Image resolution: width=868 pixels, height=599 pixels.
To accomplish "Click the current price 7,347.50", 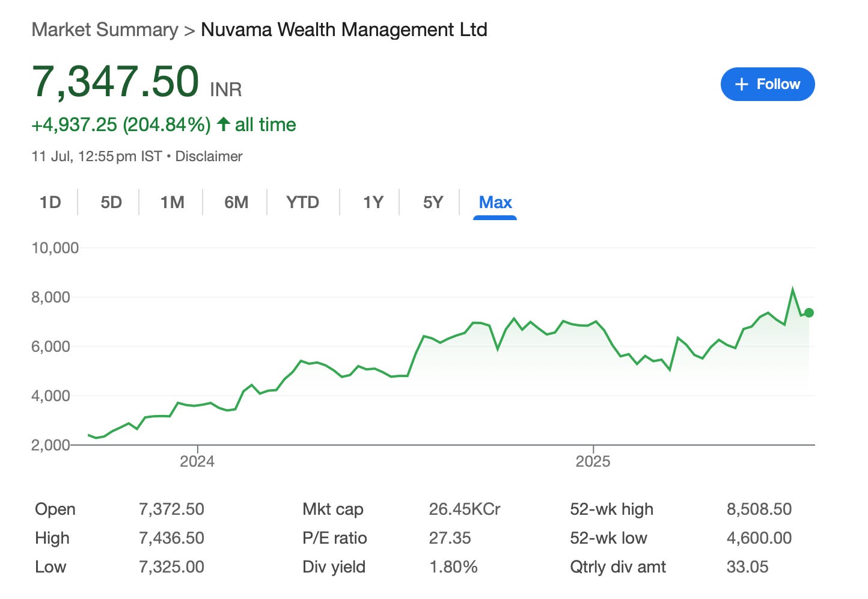I will coord(115,81).
